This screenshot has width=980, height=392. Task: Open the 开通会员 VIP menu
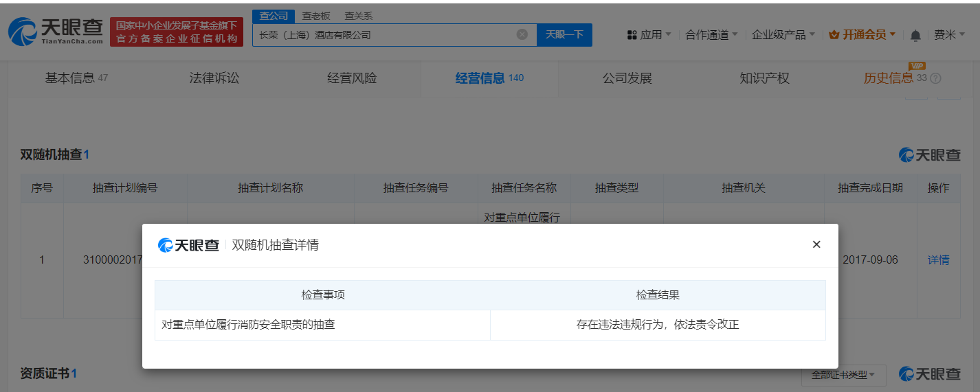862,34
